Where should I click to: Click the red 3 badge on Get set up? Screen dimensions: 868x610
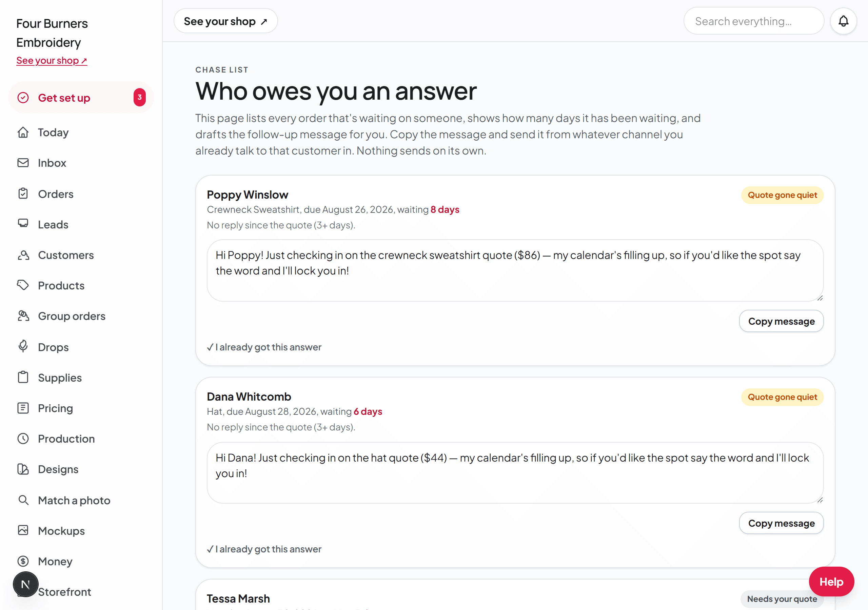point(139,97)
